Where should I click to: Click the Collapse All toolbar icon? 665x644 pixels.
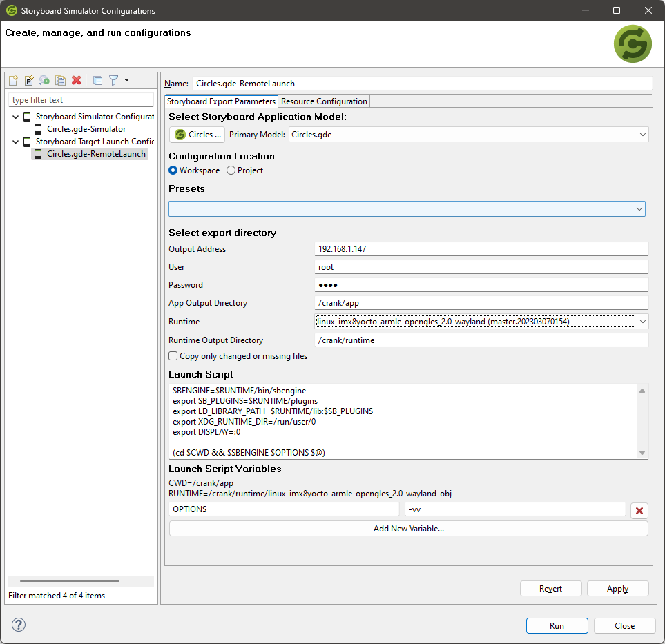pos(97,80)
